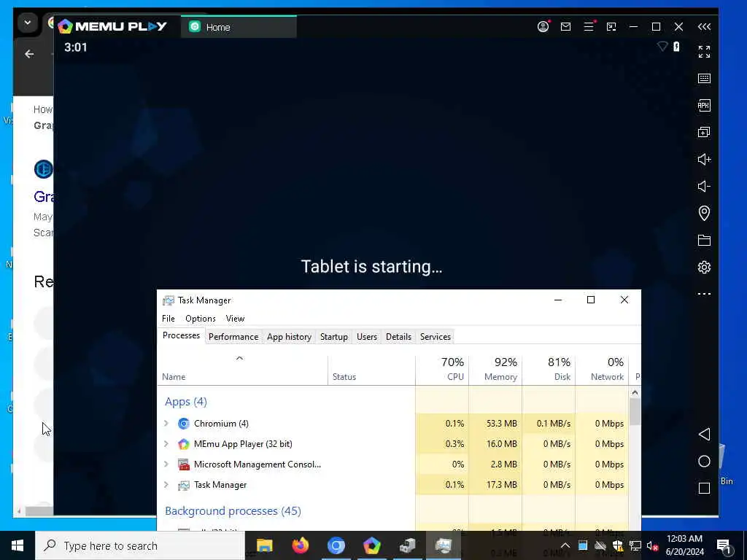747x560 pixels.
Task: Open the multi-instance manager icon in MEmu
Action: pos(704,132)
